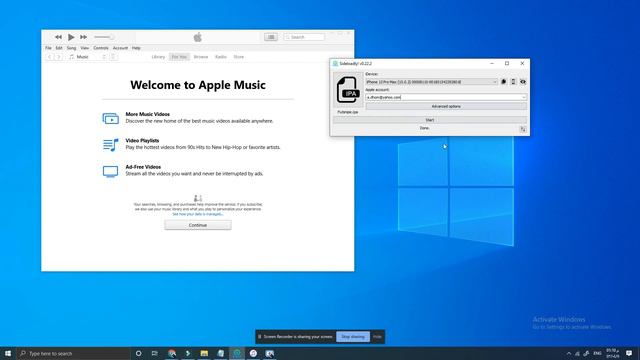Start sideloading with the Start button
The height and width of the screenshot is (360, 640).
coord(430,120)
